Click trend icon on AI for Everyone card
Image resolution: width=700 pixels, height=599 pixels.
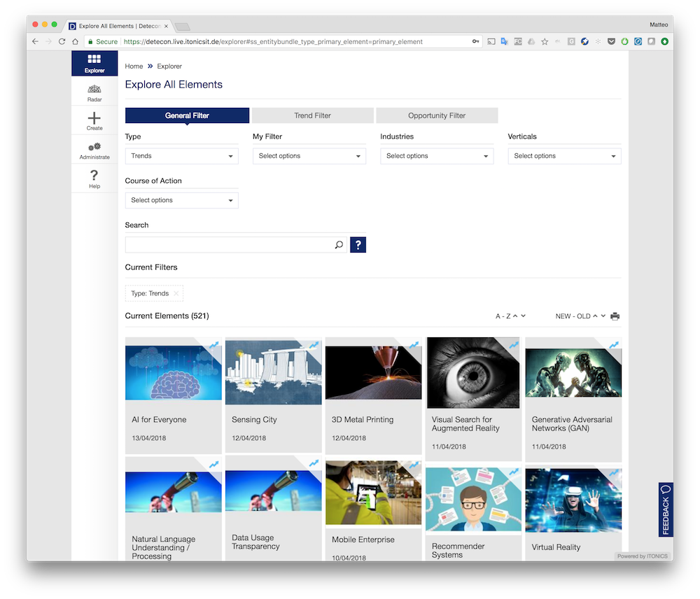coord(214,344)
